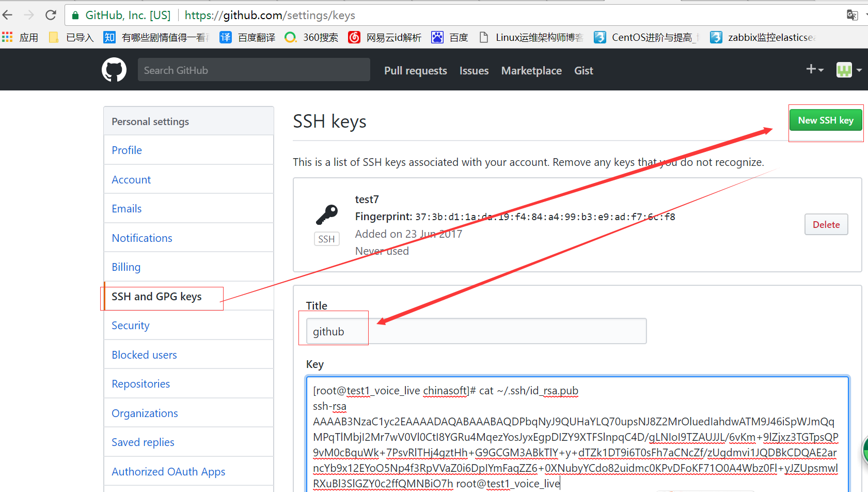Open the translate page icon in address bar
The width and height of the screenshot is (868, 492).
point(853,15)
